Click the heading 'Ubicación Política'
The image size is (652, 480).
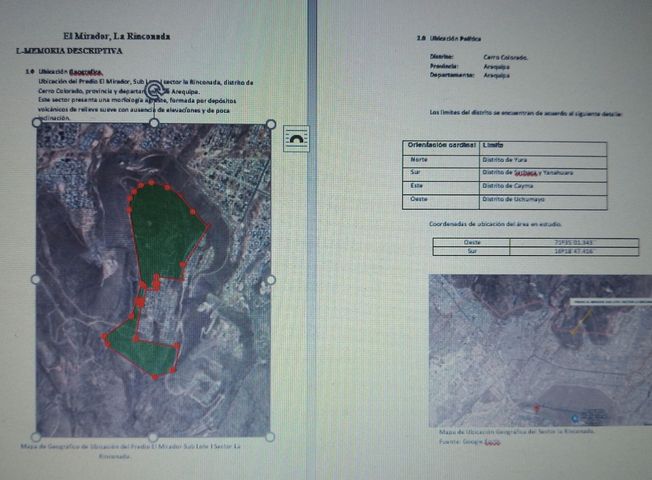tap(455, 38)
